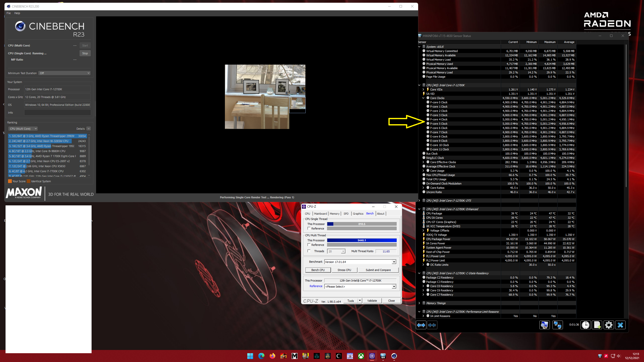644x362 pixels.
Task: Click Submit and Compare button
Action: (378, 270)
